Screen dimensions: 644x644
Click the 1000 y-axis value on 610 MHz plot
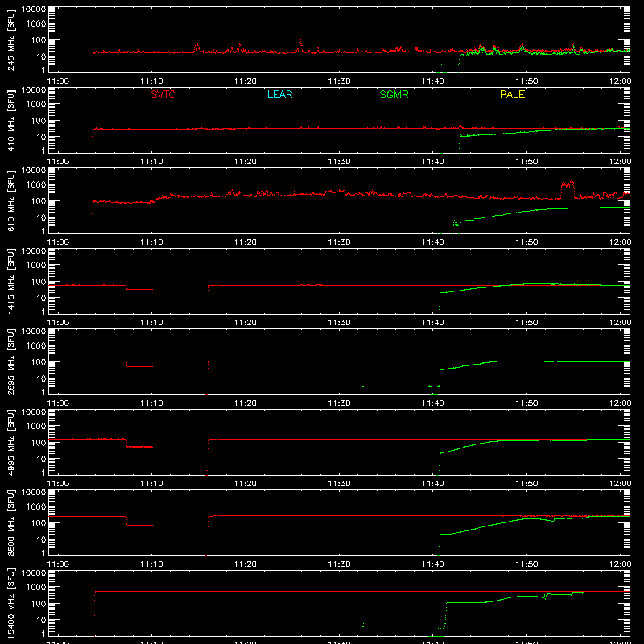(36, 185)
